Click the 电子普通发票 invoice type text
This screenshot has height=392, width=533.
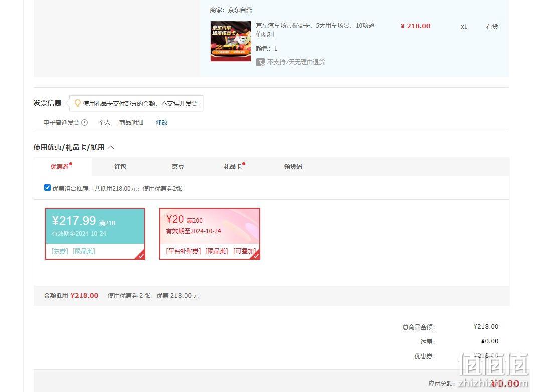click(x=61, y=123)
